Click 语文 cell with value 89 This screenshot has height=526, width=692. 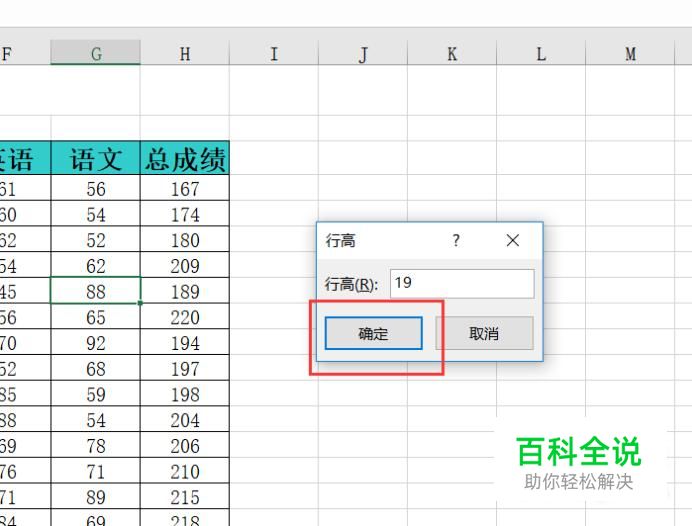(x=96, y=497)
